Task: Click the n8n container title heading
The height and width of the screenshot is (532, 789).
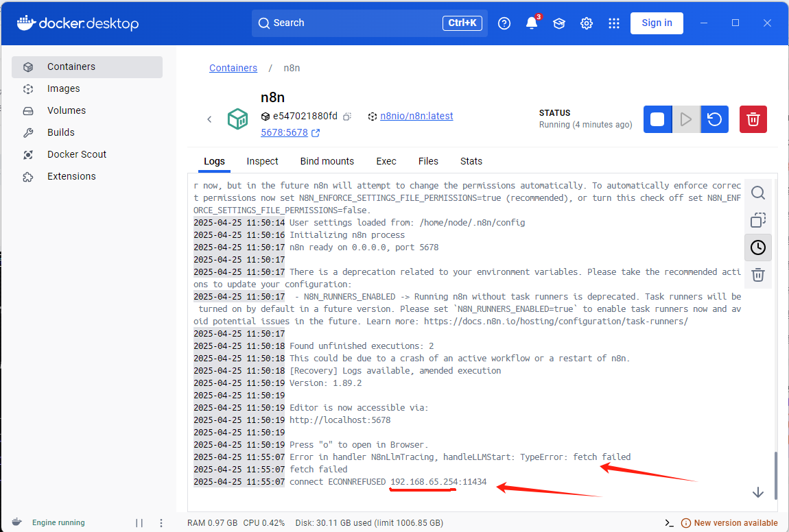Action: pos(273,97)
